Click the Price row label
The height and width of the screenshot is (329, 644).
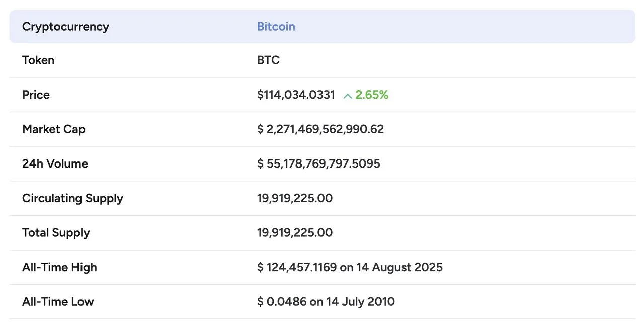point(36,95)
